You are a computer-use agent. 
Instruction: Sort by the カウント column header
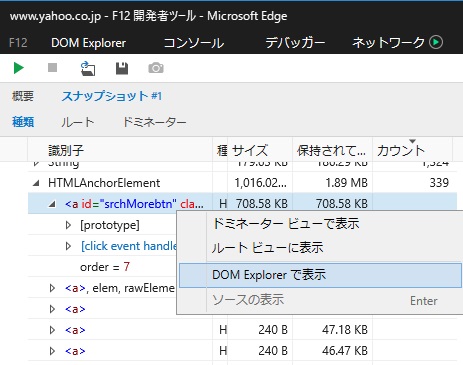click(x=412, y=150)
